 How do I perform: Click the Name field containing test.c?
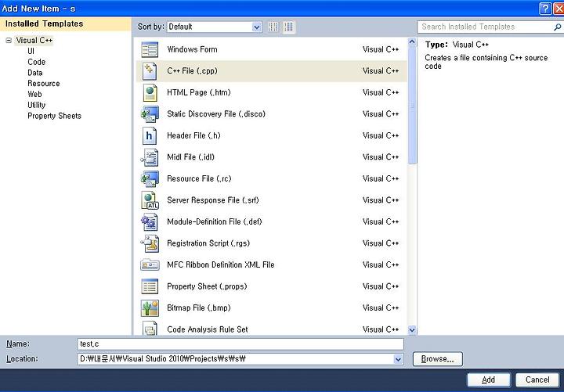pyautogui.click(x=240, y=343)
